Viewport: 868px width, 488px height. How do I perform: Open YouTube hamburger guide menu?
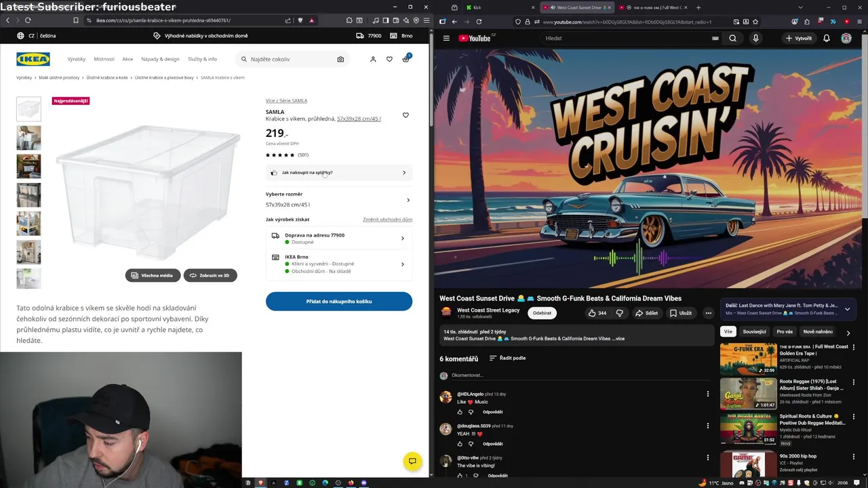[446, 38]
